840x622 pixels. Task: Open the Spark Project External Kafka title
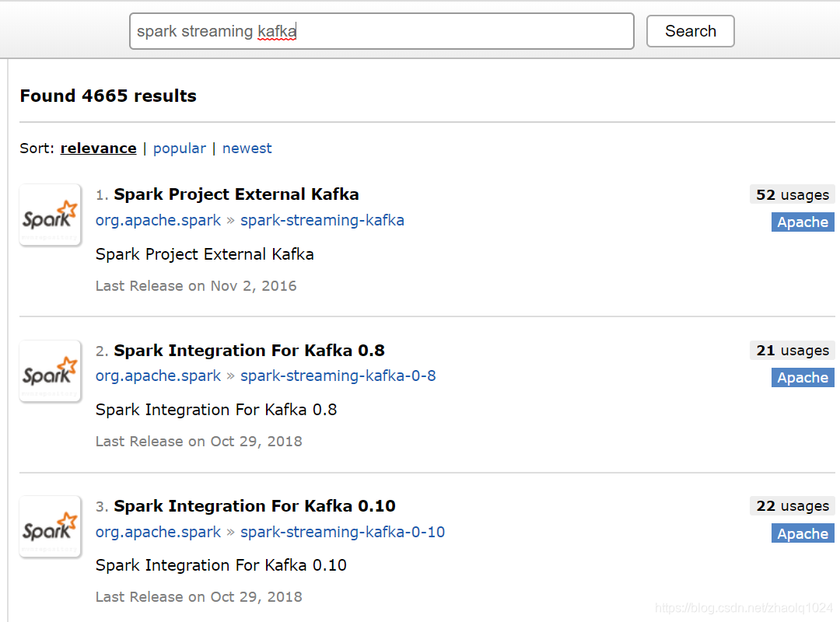click(x=236, y=194)
